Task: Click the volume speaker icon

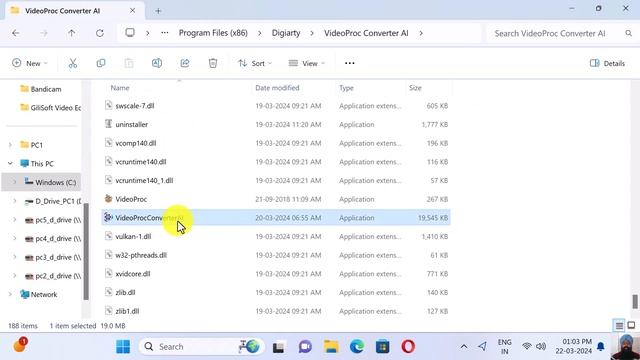Action: point(541,347)
